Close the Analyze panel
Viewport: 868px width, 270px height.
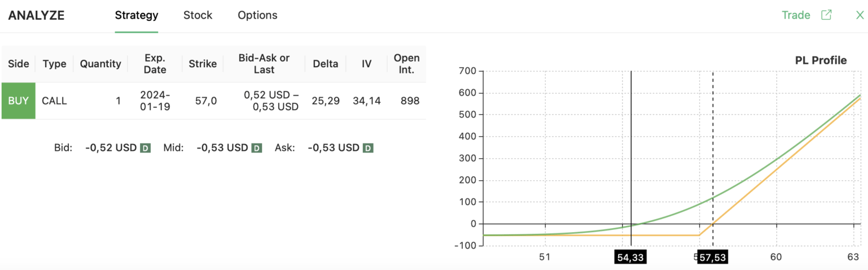coord(860,15)
